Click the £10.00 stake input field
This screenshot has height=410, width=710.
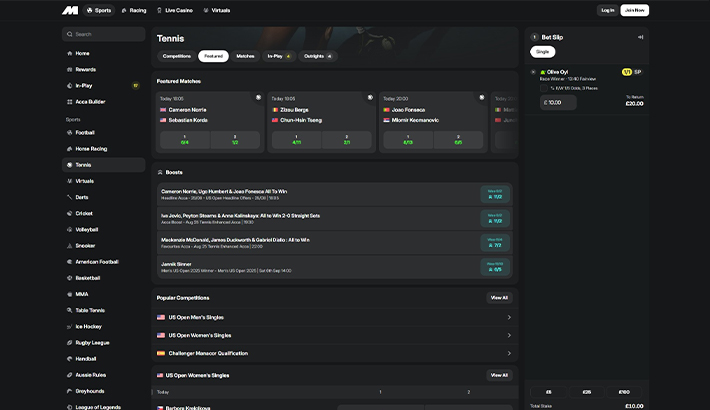coord(558,103)
